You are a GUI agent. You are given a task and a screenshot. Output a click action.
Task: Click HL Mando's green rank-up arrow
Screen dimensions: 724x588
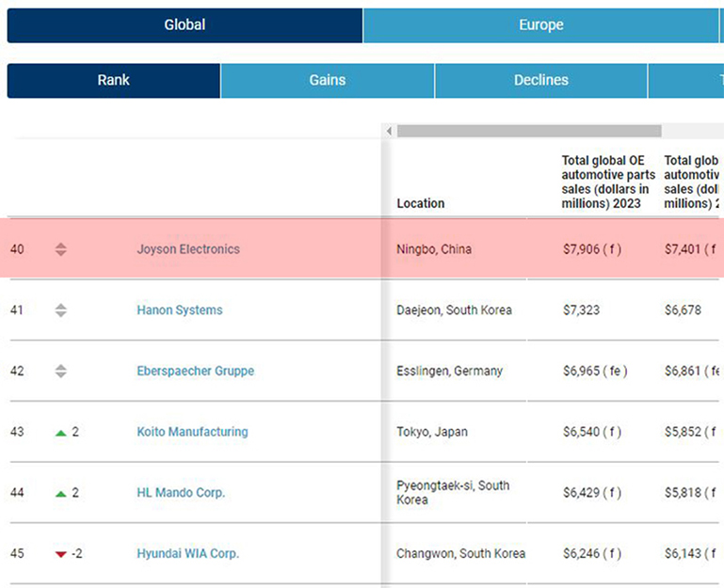click(61, 494)
